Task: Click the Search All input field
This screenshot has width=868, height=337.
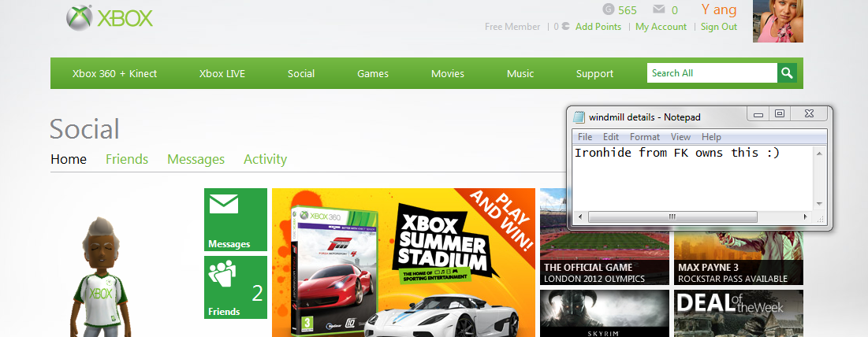Action: tap(712, 73)
